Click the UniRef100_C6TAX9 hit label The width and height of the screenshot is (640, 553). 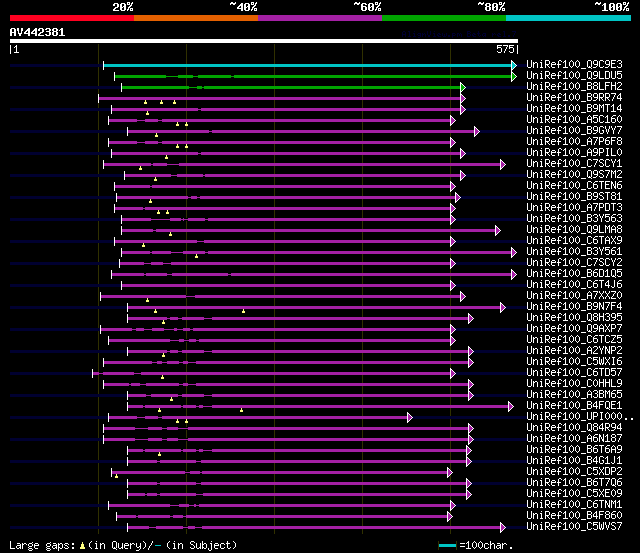click(574, 241)
